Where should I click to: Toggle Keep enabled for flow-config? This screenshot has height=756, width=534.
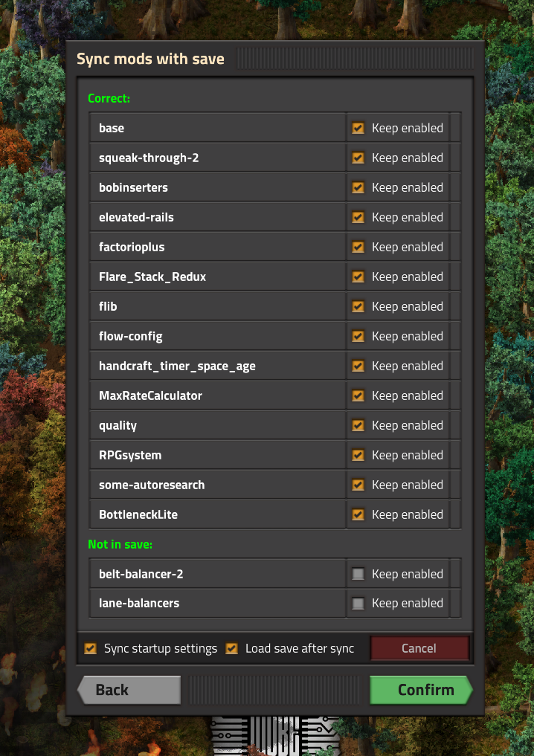pyautogui.click(x=358, y=336)
